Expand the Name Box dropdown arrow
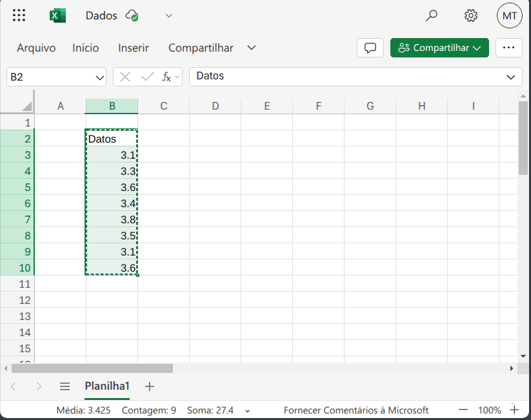Image resolution: width=531 pixels, height=420 pixels. click(x=100, y=77)
